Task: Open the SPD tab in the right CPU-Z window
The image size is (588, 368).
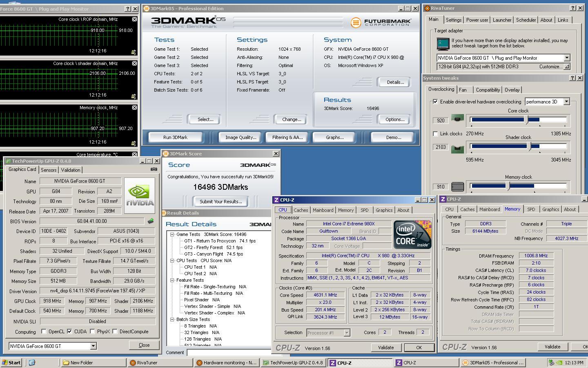Action: pyautogui.click(x=531, y=209)
